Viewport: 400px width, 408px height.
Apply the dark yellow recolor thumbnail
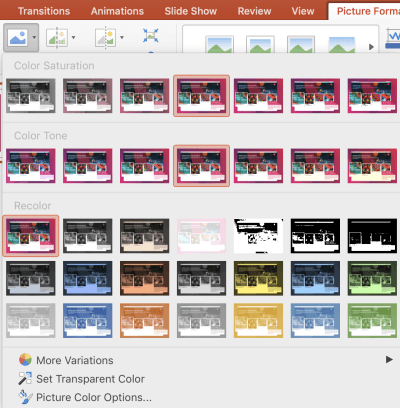pos(258,278)
